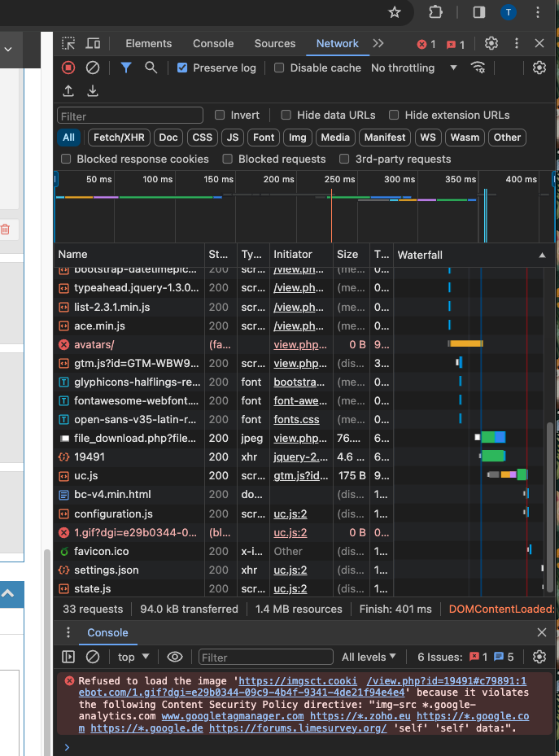This screenshot has height=756, width=559.
Task: Click the inspect element picker icon
Action: (x=68, y=43)
